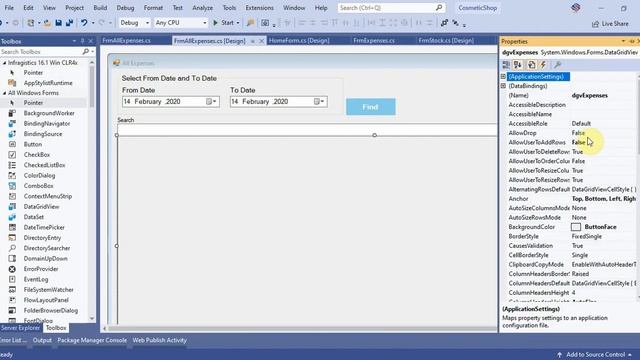
Task: Close the FrmAllExpenses.cs [Design] tab
Action: coord(262,41)
